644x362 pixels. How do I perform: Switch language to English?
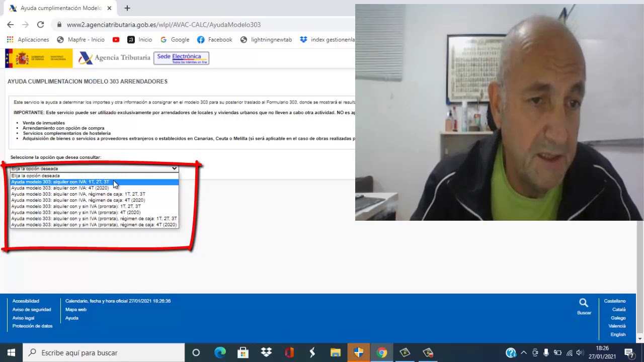click(x=618, y=334)
